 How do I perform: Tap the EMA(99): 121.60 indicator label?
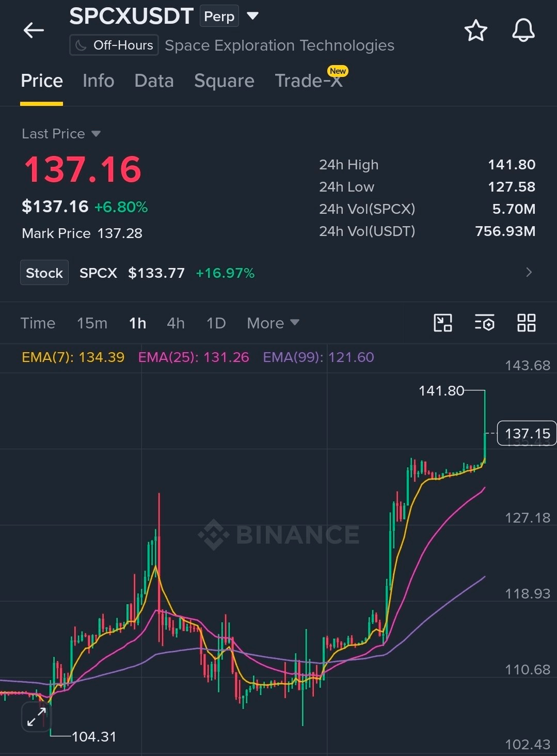tap(319, 357)
